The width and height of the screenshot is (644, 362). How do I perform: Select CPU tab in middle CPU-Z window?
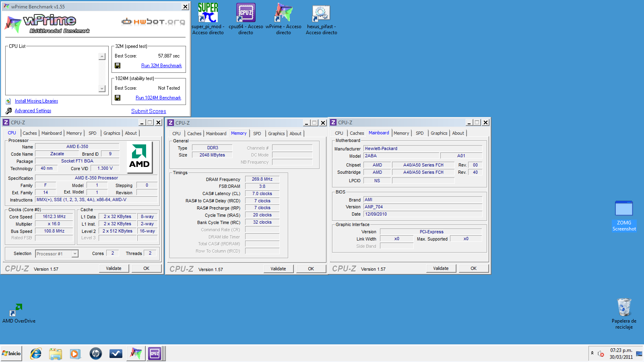[x=176, y=134]
